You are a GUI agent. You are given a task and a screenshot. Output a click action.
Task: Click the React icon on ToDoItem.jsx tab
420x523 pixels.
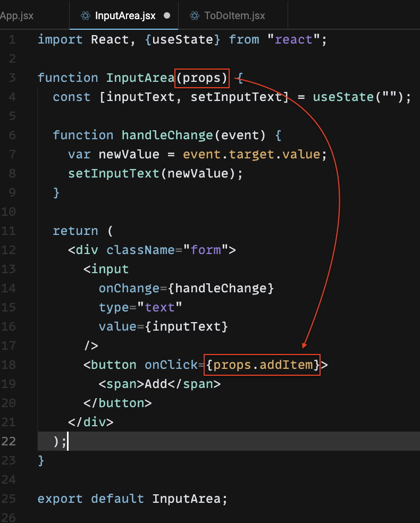click(195, 15)
